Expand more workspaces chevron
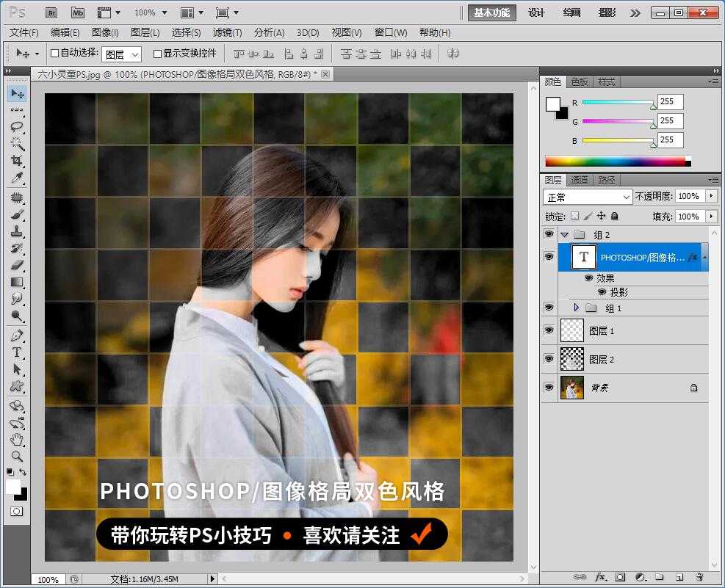This screenshot has width=725, height=588. click(x=636, y=13)
